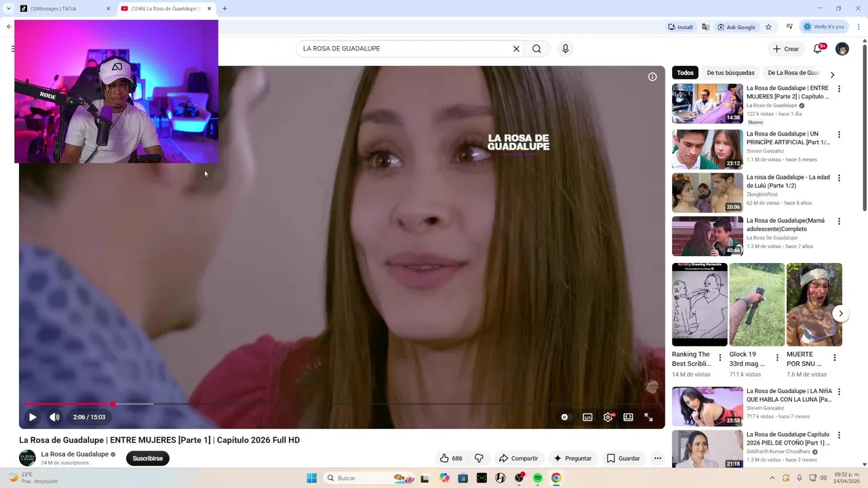Click Ask Google in the address bar
Screen dimensions: 868x488
point(736,27)
